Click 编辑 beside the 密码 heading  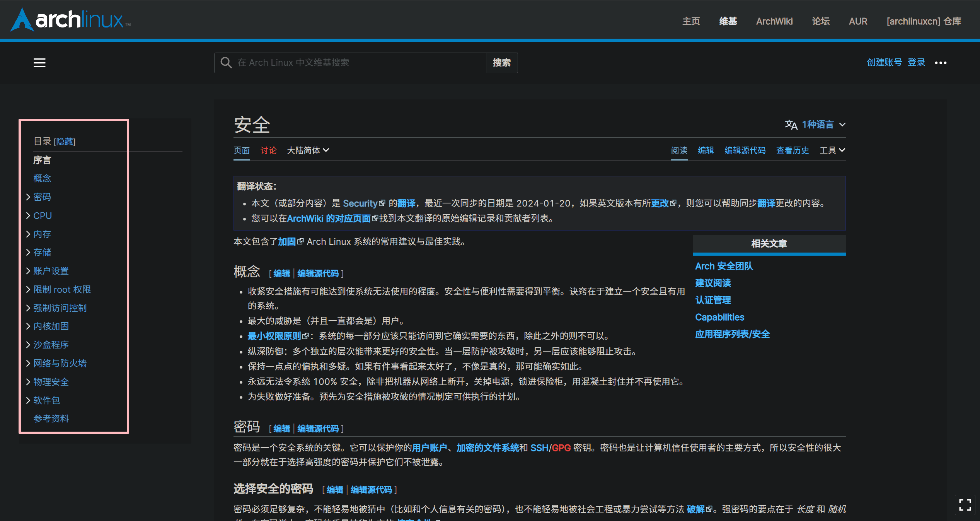[282, 429]
